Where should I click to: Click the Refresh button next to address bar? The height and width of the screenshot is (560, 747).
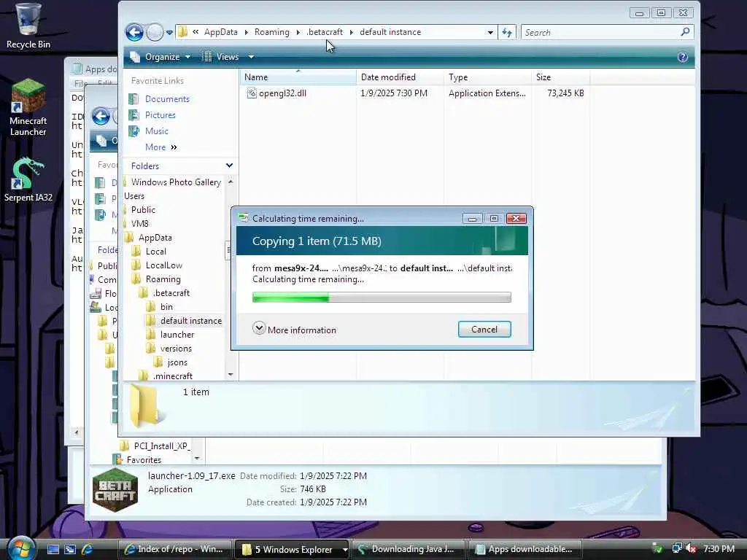507,32
